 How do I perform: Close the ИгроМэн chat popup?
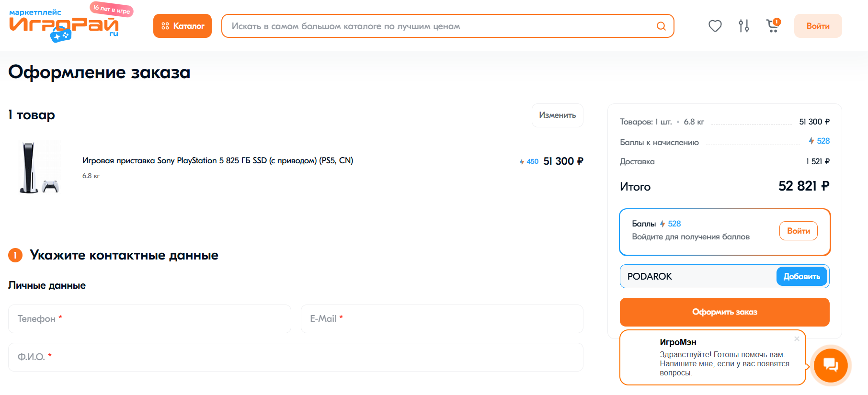coord(797,339)
